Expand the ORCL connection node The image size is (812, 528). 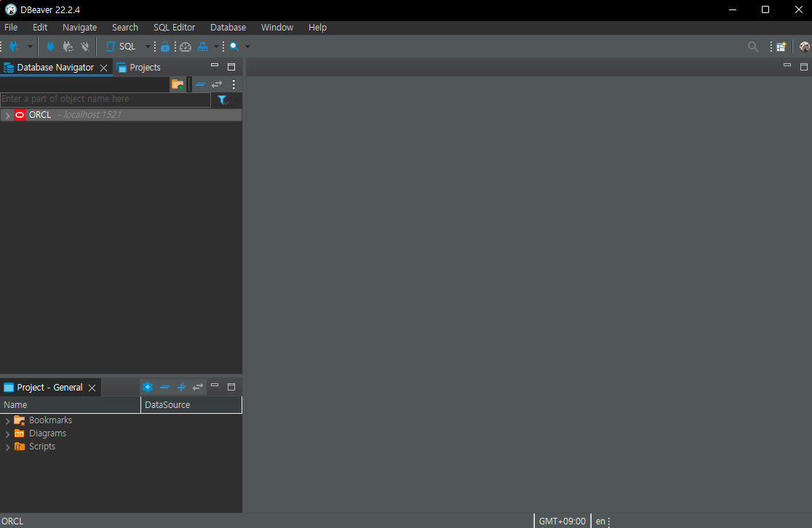click(x=7, y=115)
